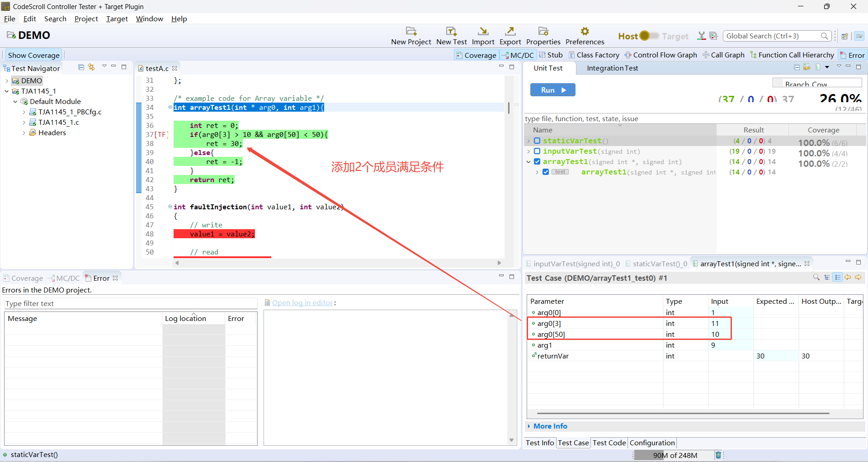Switch Test Case editor to tree view
The height and width of the screenshot is (462, 868).
(827, 277)
